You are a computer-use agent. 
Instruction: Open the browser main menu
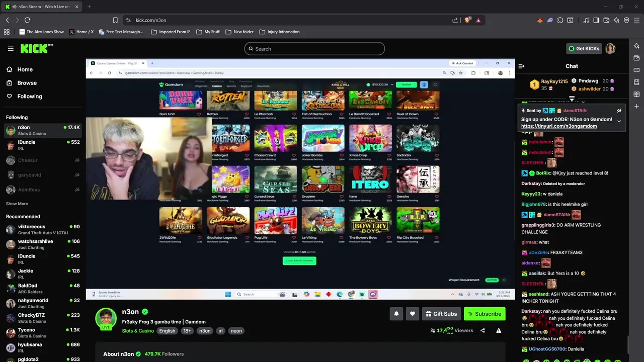pos(636,20)
